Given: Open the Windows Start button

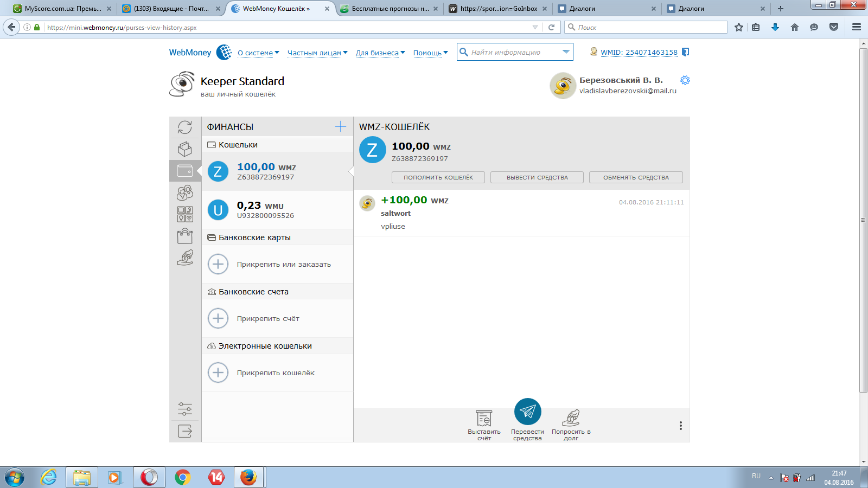Looking at the screenshot, I should (x=14, y=477).
